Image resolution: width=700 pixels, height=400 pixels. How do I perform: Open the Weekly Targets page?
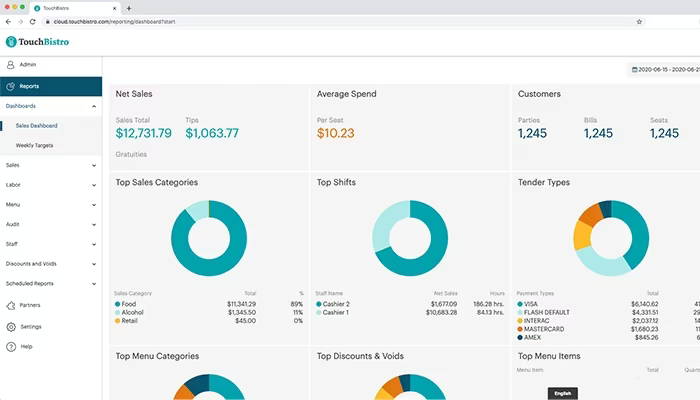(34, 146)
